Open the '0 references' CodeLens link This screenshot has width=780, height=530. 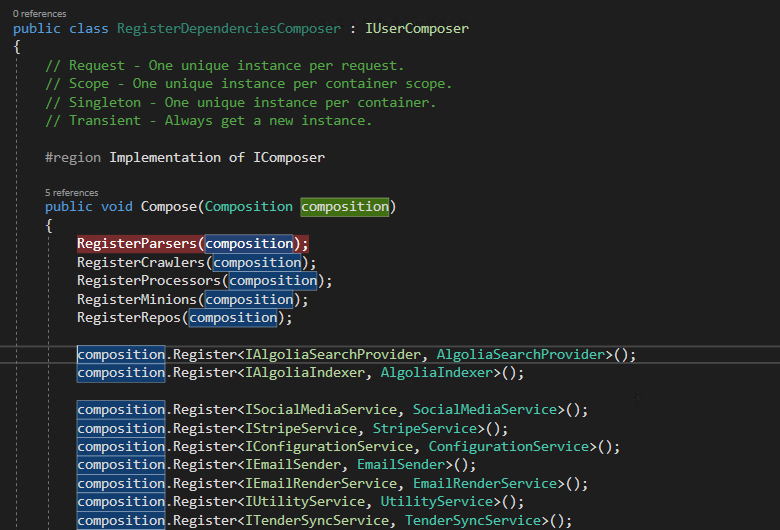(x=40, y=14)
